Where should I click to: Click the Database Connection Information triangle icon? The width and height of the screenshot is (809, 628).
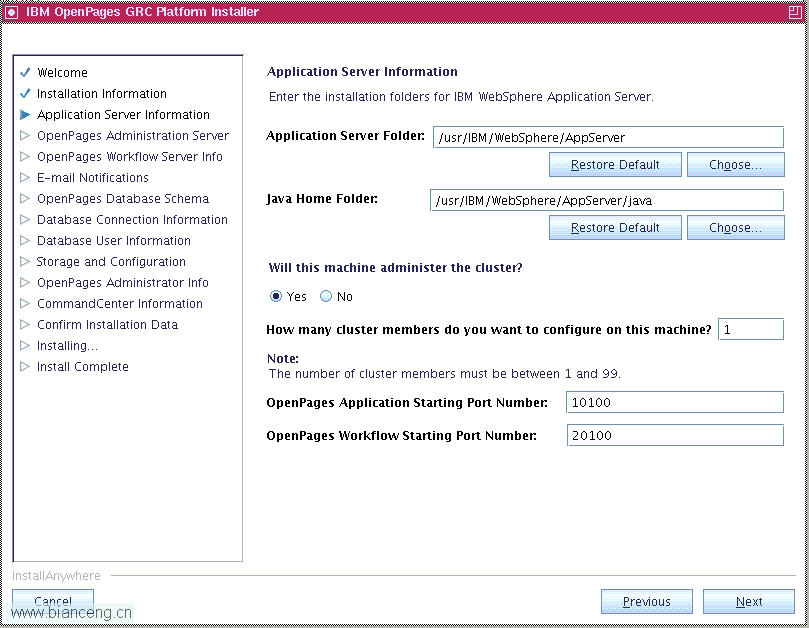(24, 220)
